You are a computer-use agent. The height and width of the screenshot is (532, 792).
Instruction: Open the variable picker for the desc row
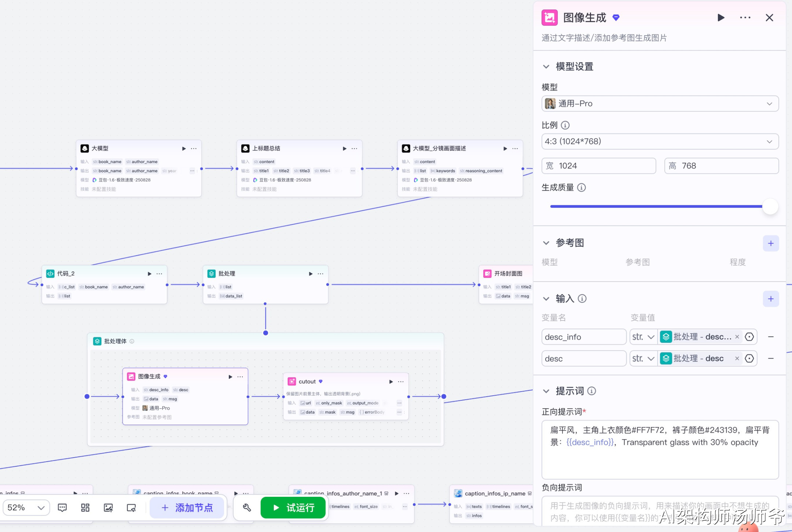749,359
